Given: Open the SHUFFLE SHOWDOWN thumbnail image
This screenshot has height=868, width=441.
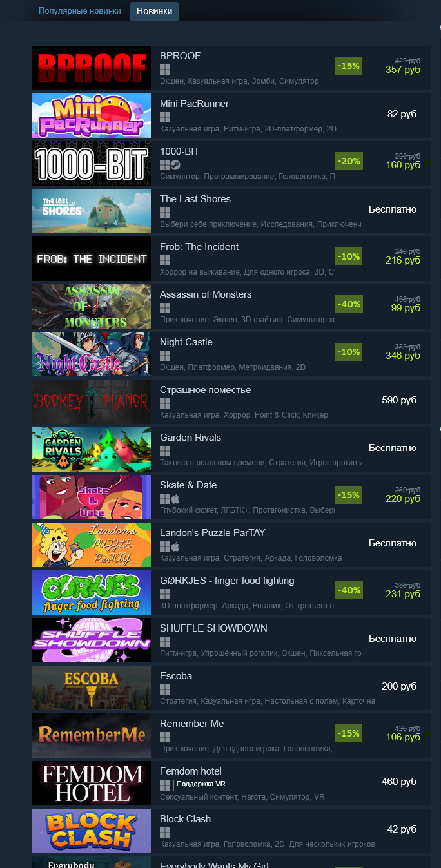Looking at the screenshot, I should 92,641.
